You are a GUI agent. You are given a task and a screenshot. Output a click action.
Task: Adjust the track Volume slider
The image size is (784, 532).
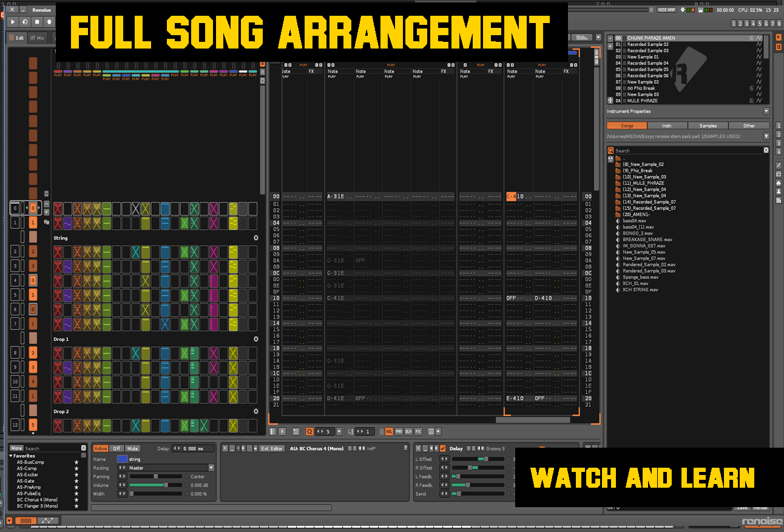[x=155, y=485]
